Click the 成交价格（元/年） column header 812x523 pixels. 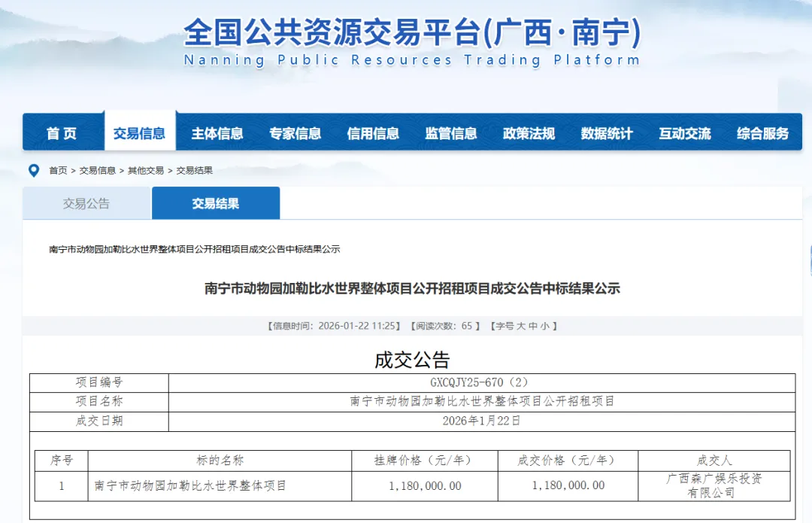[x=568, y=461]
